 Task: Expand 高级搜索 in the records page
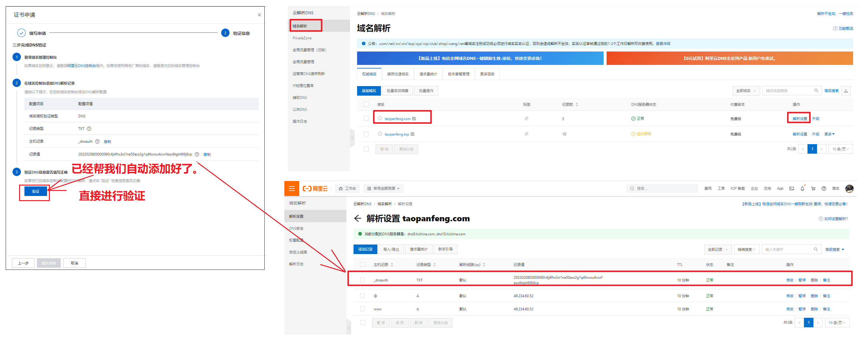tap(834, 249)
